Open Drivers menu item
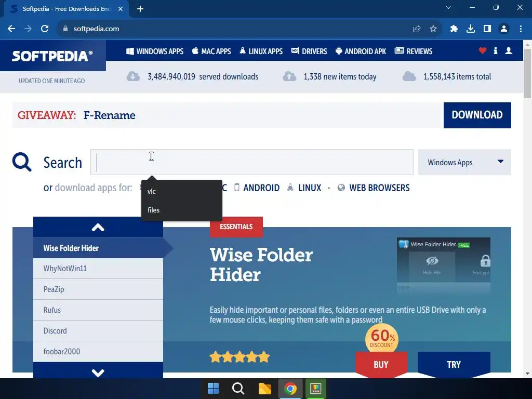 (309, 51)
